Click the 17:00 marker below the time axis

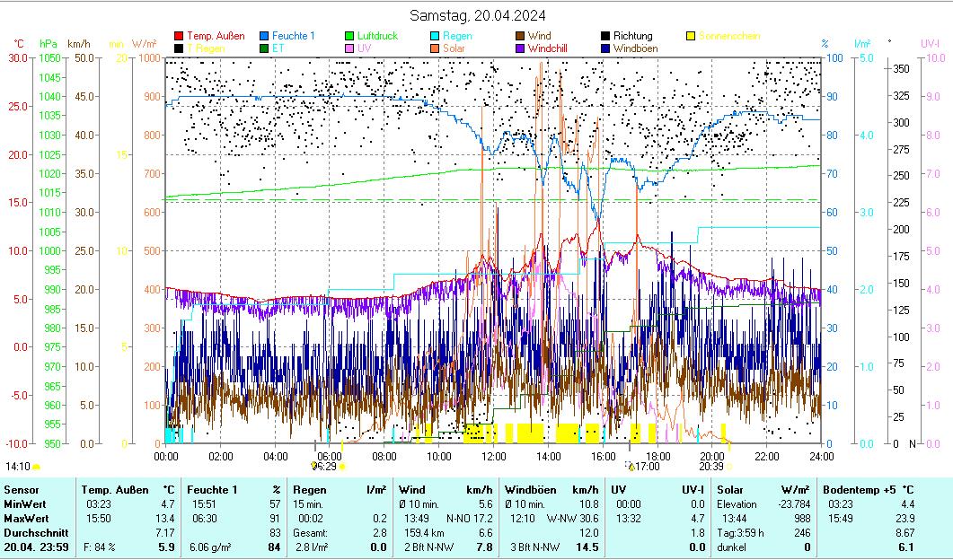pyautogui.click(x=644, y=467)
